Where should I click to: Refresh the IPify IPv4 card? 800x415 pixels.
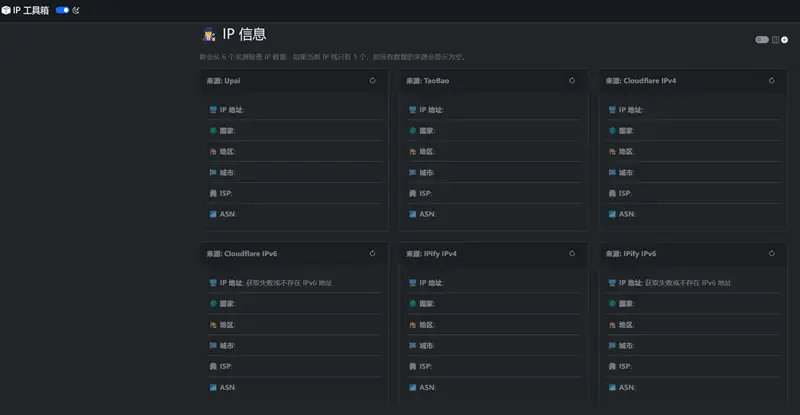(572, 254)
